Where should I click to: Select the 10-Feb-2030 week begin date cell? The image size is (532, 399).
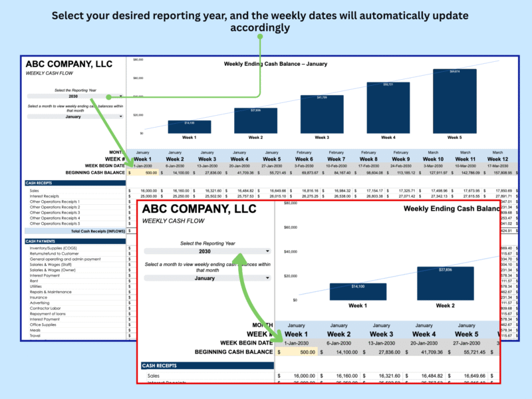tap(336, 166)
